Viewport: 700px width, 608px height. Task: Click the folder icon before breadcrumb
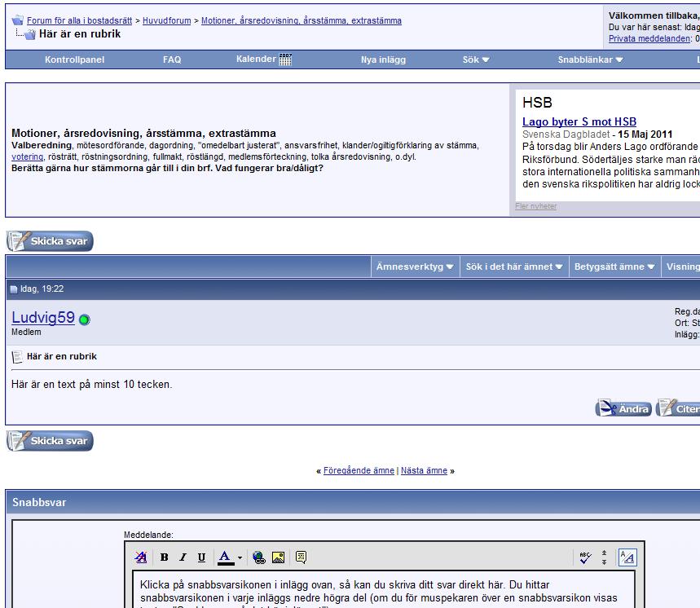point(17,20)
